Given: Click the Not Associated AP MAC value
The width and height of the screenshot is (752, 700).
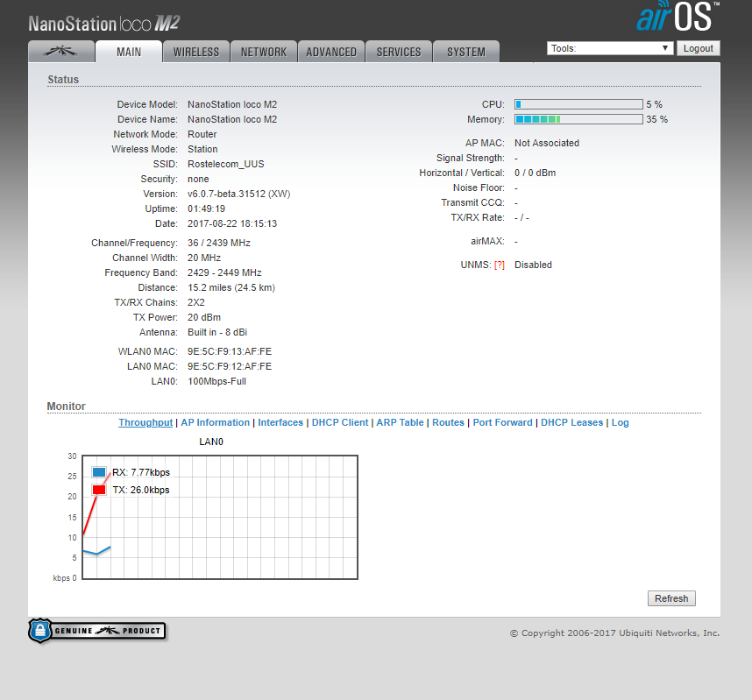Looking at the screenshot, I should [547, 143].
